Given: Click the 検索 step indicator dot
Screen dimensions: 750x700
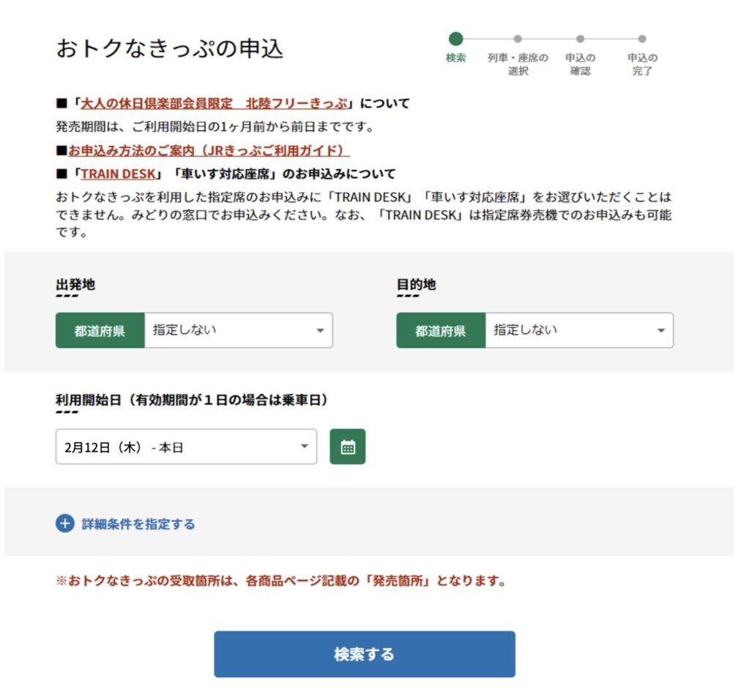Looking at the screenshot, I should pos(456,39).
